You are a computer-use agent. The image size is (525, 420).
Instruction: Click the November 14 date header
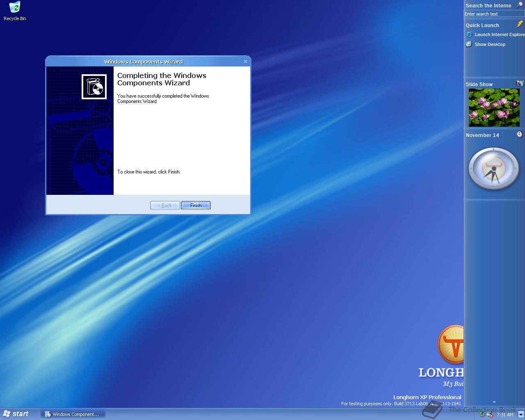click(482, 135)
